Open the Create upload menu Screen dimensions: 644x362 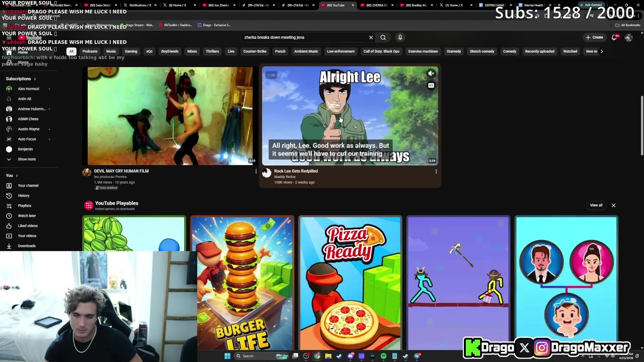[x=594, y=37]
